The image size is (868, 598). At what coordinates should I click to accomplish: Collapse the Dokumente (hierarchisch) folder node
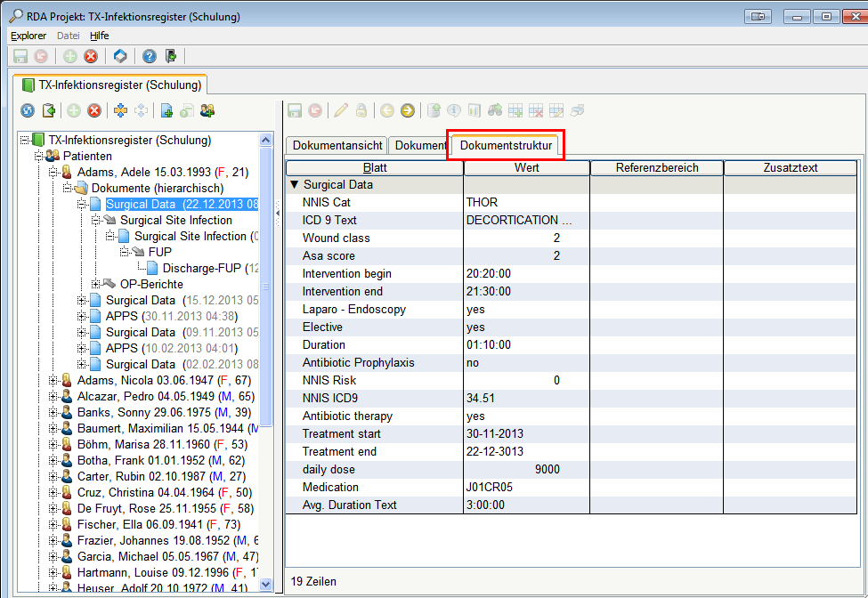(x=68, y=188)
